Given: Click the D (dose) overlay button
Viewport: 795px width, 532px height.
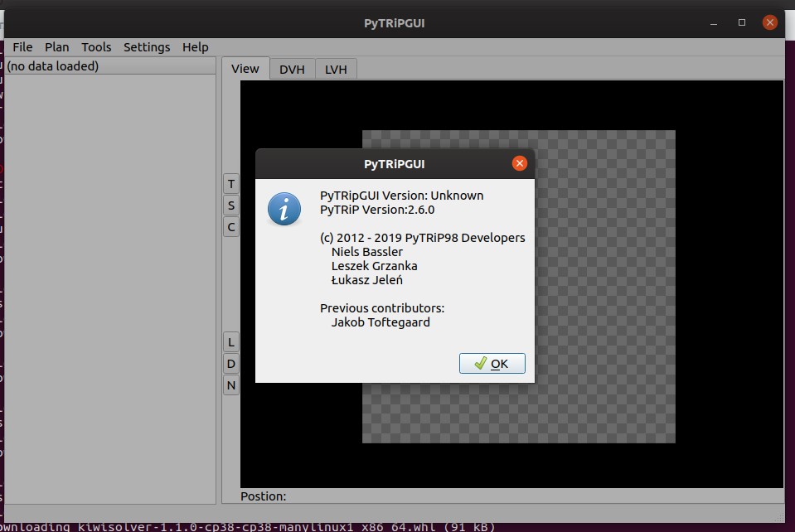Looking at the screenshot, I should coord(230,363).
